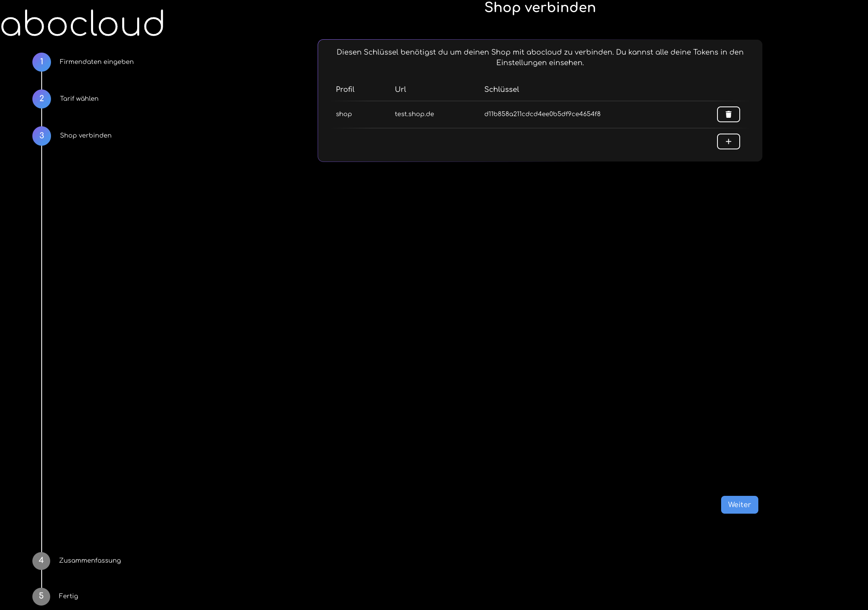Screen dimensions: 868x610
Task: Select step 4 circle
Action: coord(41,560)
